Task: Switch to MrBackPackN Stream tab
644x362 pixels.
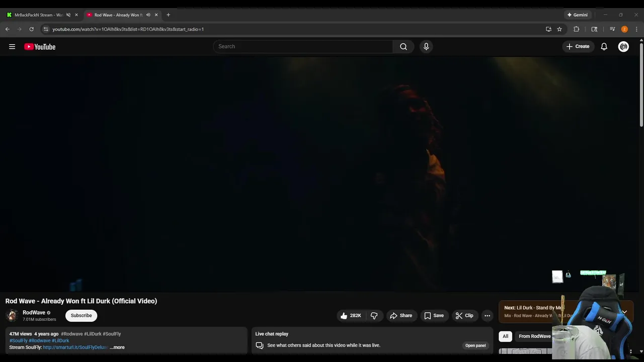Action: click(x=38, y=15)
